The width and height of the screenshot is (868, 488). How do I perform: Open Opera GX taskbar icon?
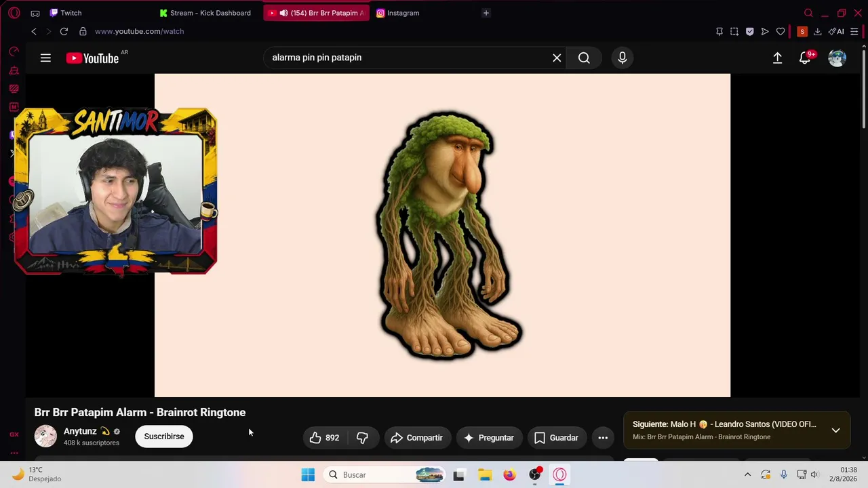[x=559, y=474]
